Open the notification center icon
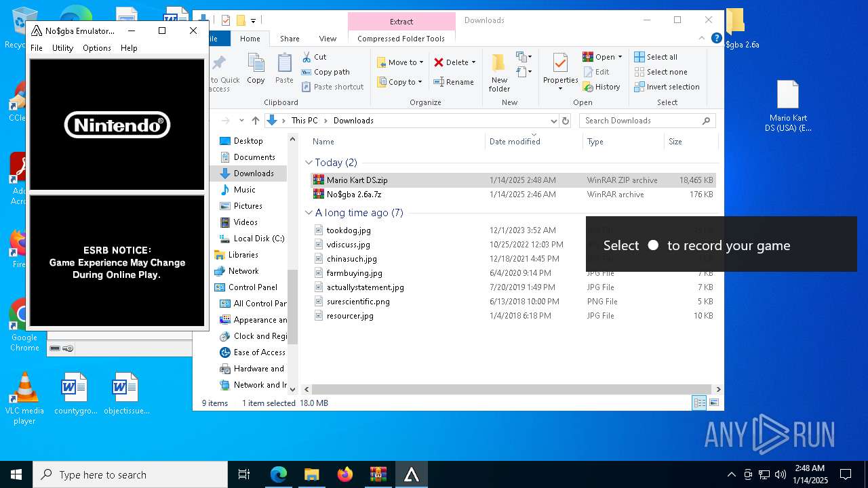 [846, 474]
